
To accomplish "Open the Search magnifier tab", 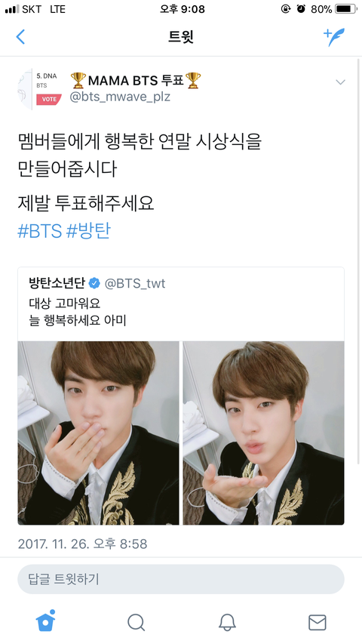I will pos(137,622).
